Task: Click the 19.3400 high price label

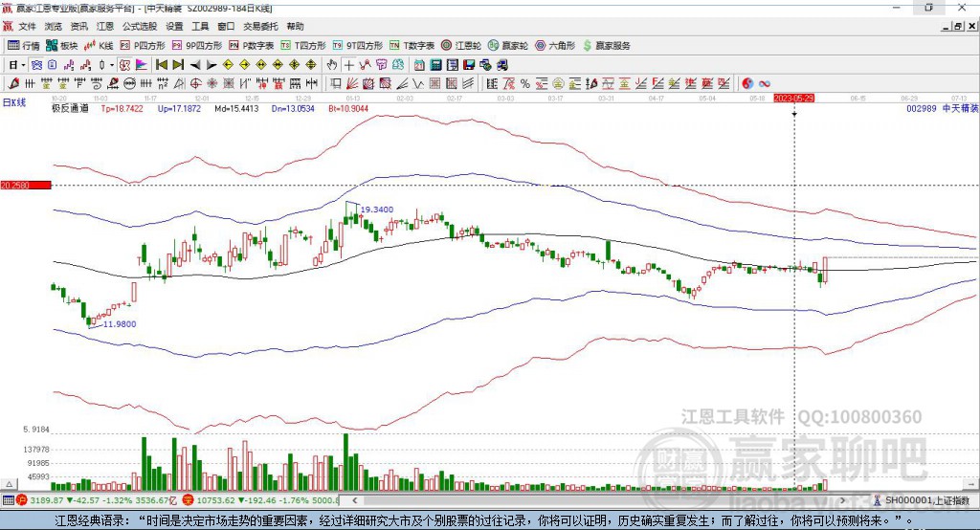Action: [377, 210]
